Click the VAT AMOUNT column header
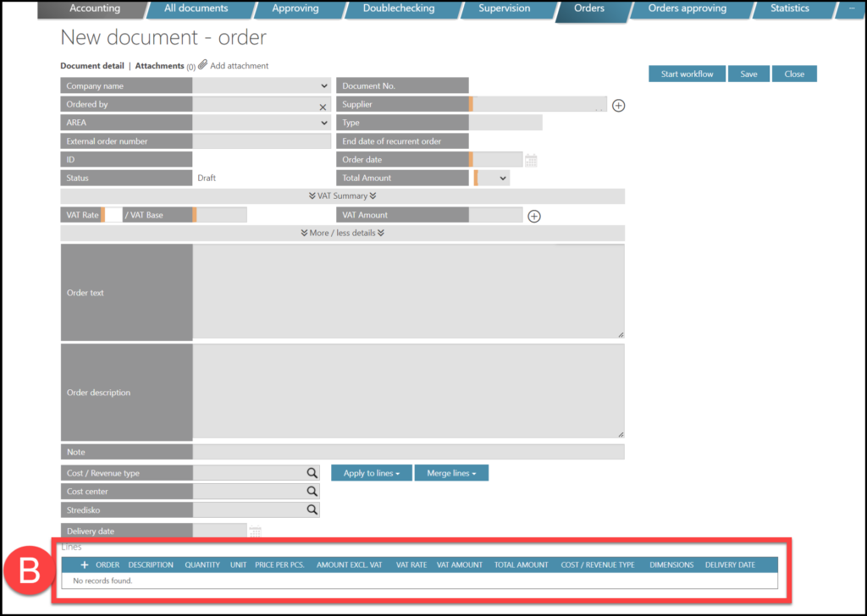 460,564
